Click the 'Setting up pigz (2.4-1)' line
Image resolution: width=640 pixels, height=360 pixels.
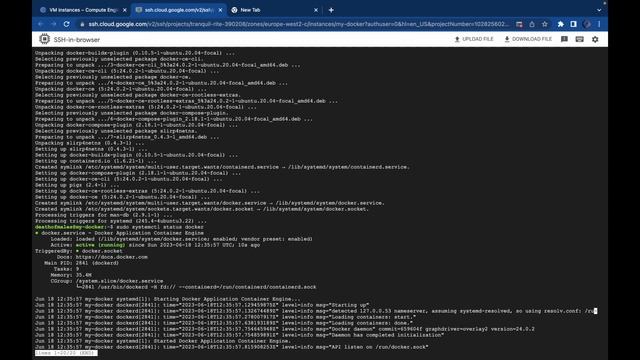tap(77, 185)
